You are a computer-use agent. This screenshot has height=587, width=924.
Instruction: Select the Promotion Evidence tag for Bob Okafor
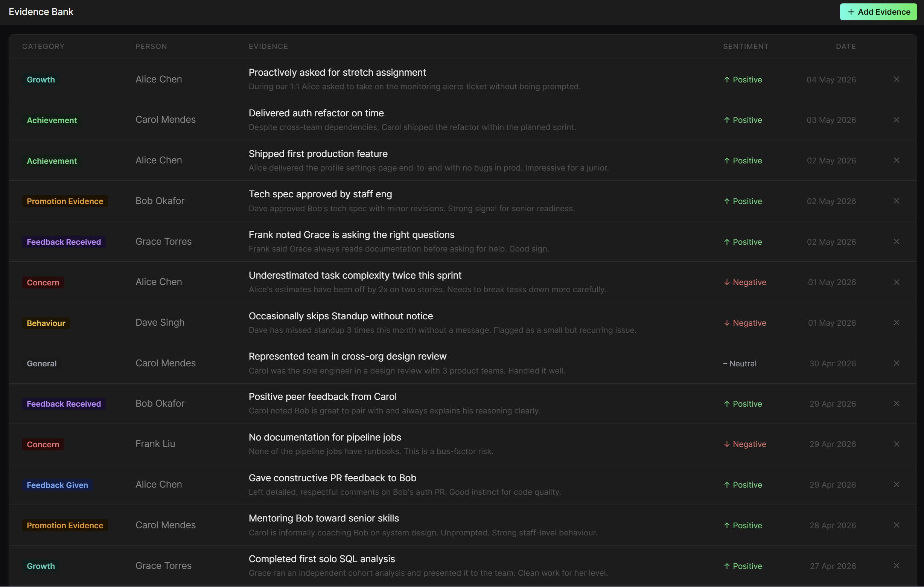[65, 201]
